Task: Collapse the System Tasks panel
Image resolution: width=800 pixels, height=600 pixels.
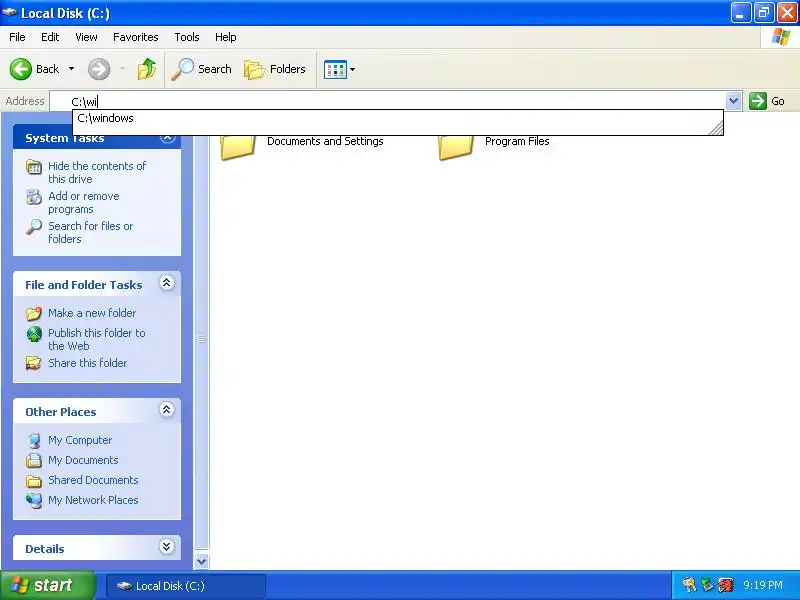Action: [x=168, y=138]
